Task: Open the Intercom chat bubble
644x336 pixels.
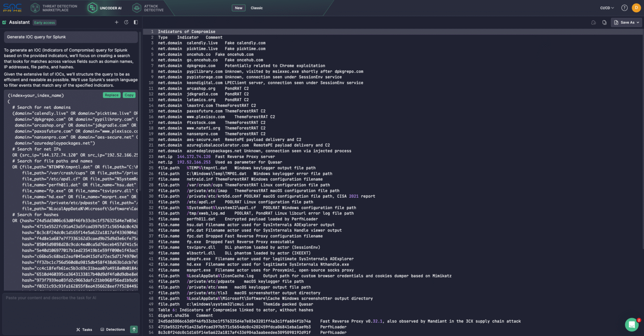Action: [x=631, y=325]
